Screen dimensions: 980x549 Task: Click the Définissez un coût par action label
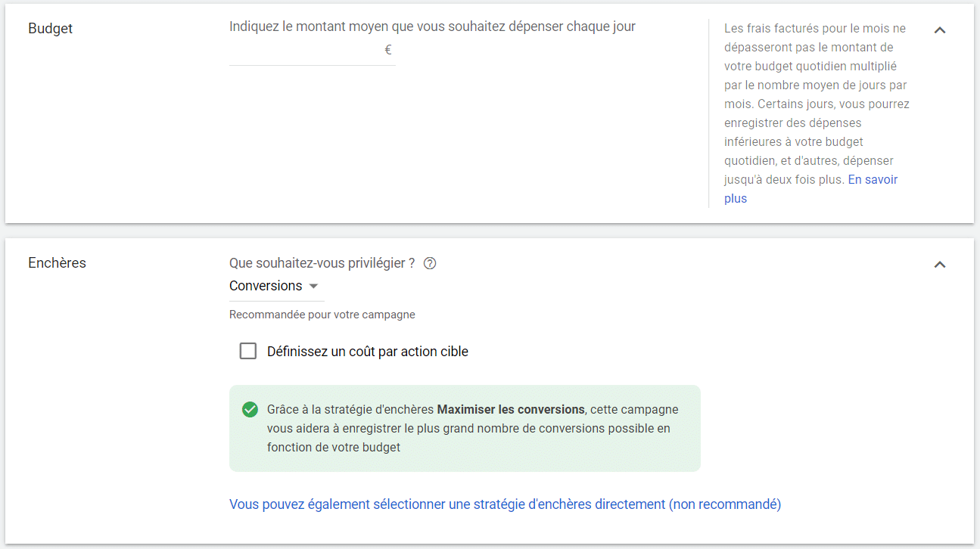coord(368,352)
